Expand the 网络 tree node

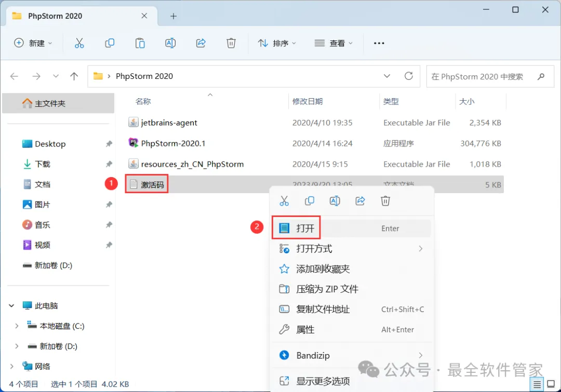11,366
